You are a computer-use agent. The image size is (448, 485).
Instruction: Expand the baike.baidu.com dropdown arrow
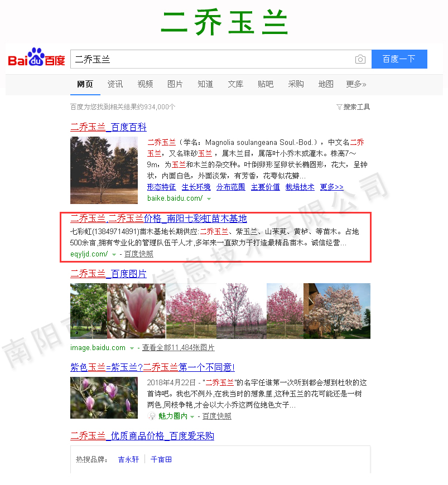pyautogui.click(x=209, y=198)
